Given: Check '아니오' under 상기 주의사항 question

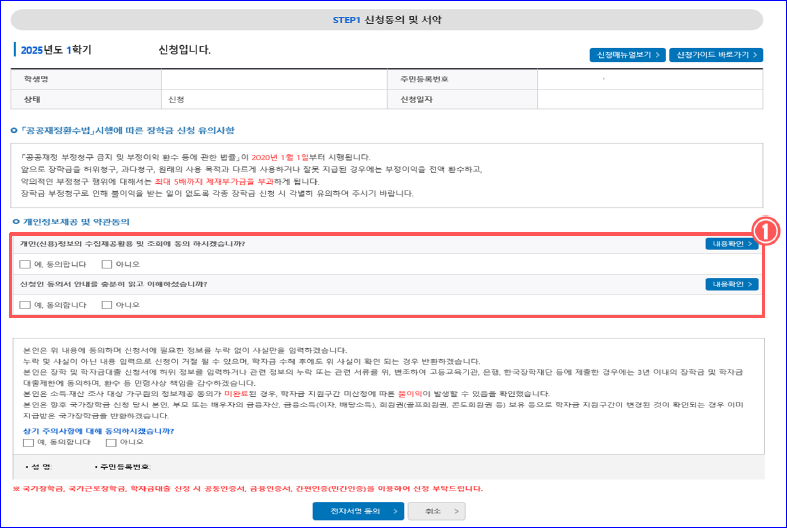Looking at the screenshot, I should (111, 442).
